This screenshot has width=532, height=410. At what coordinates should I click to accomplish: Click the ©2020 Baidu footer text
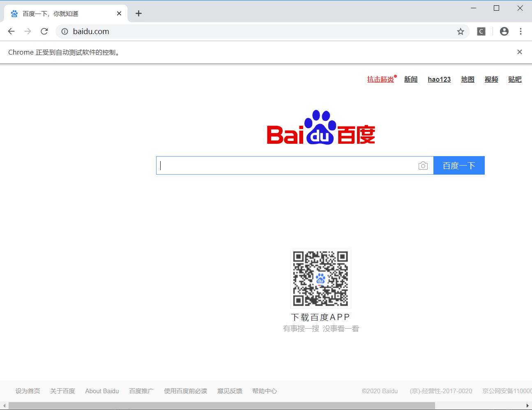tap(380, 391)
